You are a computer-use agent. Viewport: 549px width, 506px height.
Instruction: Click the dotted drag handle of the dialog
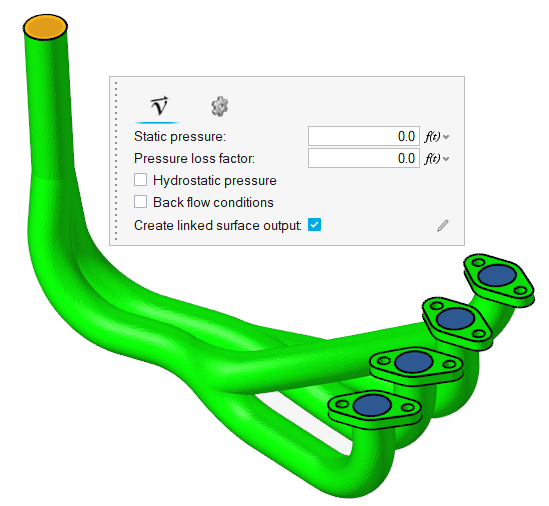coord(116,161)
